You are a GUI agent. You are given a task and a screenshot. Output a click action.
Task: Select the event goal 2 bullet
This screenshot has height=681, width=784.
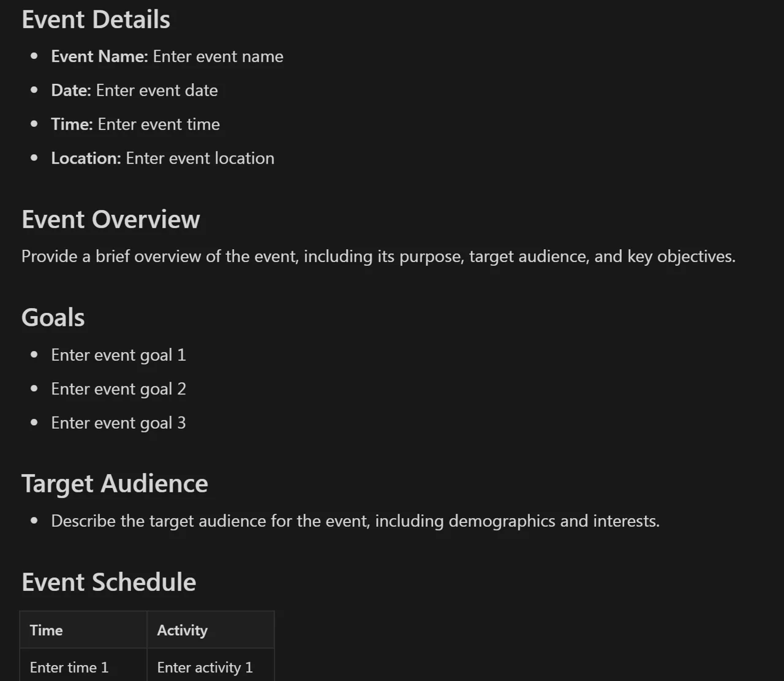118,389
